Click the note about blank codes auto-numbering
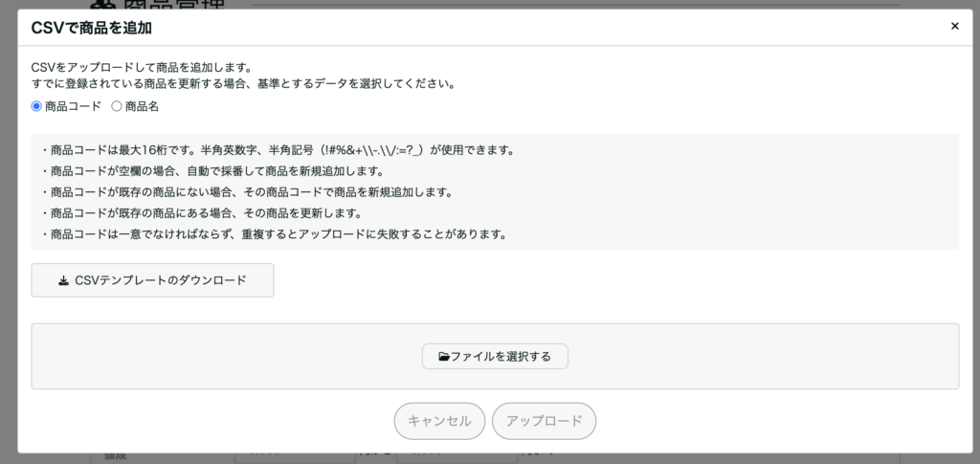 (x=212, y=171)
